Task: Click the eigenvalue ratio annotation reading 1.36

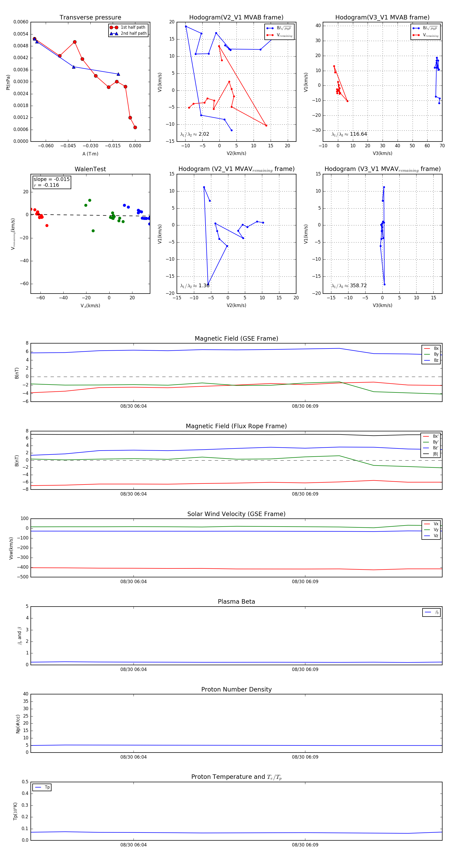Action: pyautogui.click(x=194, y=286)
